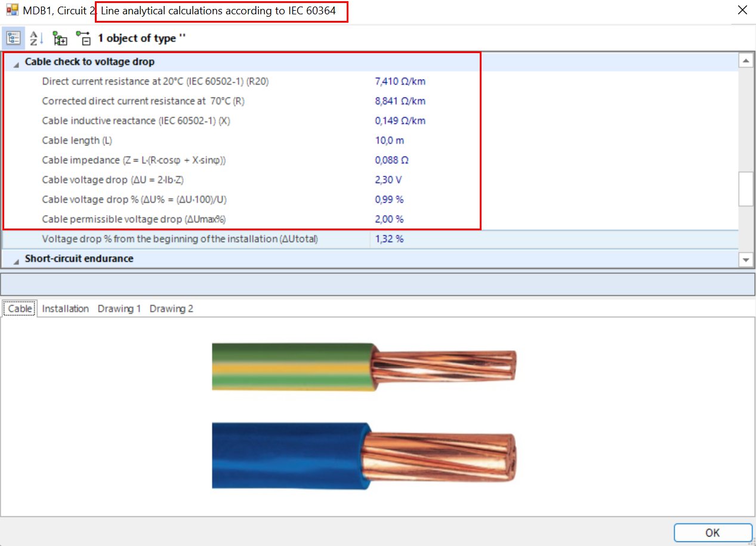Click the collapse all categories icon
Image resolution: width=756 pixels, height=546 pixels.
84,38
